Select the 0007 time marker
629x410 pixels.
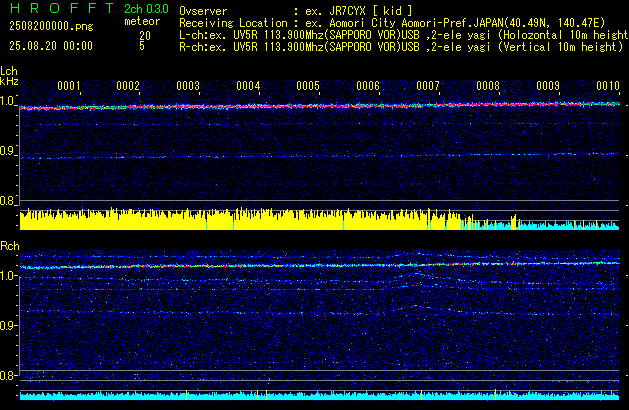pyautogui.click(x=428, y=86)
